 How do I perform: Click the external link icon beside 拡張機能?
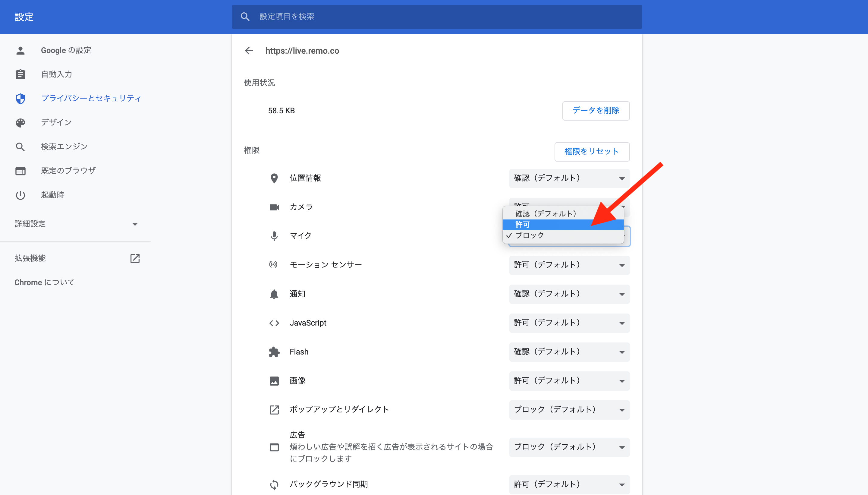(135, 258)
